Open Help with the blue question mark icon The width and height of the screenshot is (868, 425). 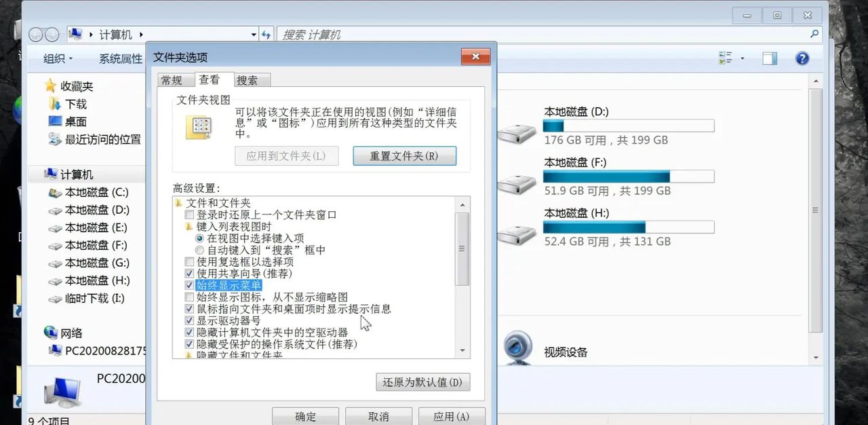[802, 58]
